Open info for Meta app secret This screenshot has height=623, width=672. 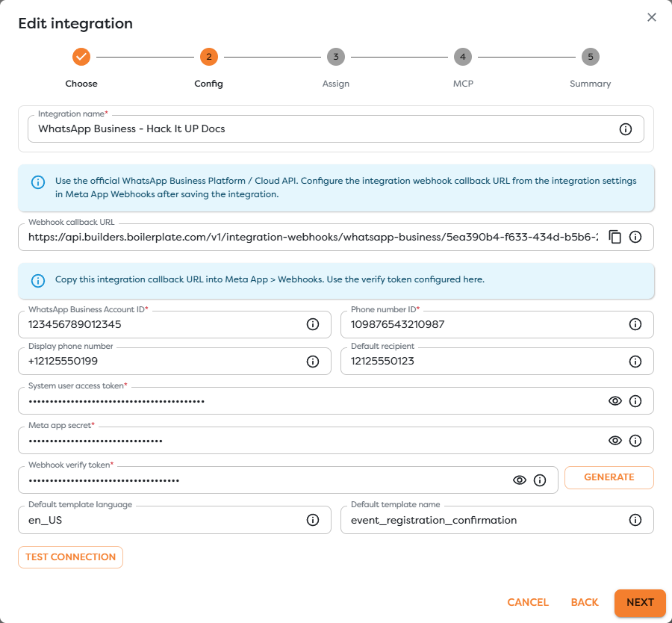coord(635,441)
